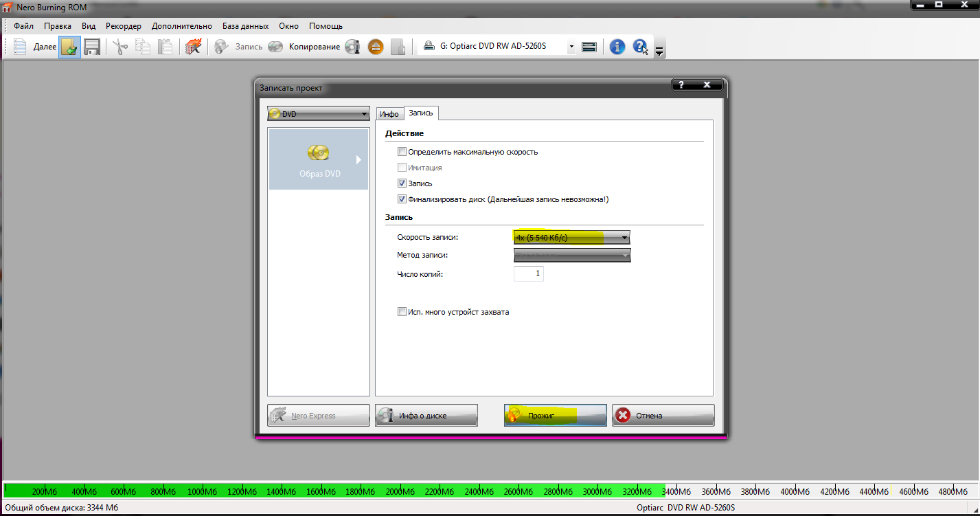Open the Рекордер menu
Image resolution: width=980 pixels, height=516 pixels.
pyautogui.click(x=124, y=26)
